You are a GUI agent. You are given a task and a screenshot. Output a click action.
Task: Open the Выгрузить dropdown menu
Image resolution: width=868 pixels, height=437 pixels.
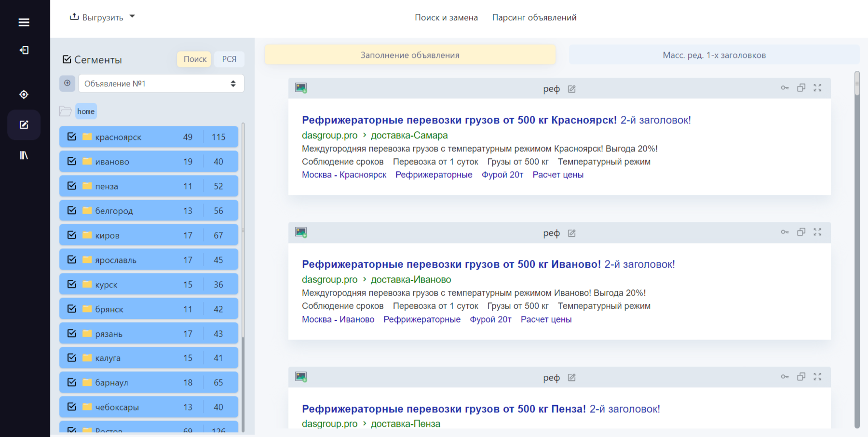[102, 17]
